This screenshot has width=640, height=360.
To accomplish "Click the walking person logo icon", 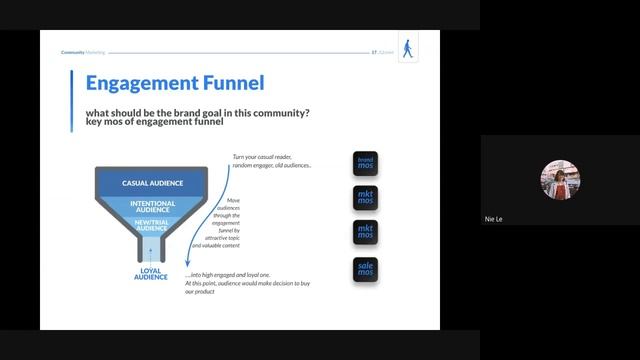I will click(x=408, y=48).
